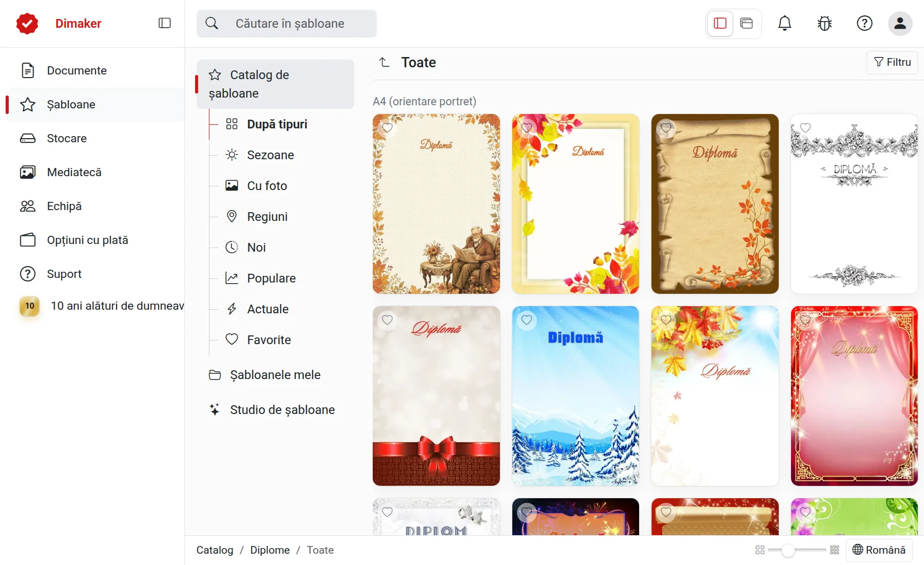The image size is (924, 565).
Task: Browse templates by Regiuni
Action: point(267,217)
